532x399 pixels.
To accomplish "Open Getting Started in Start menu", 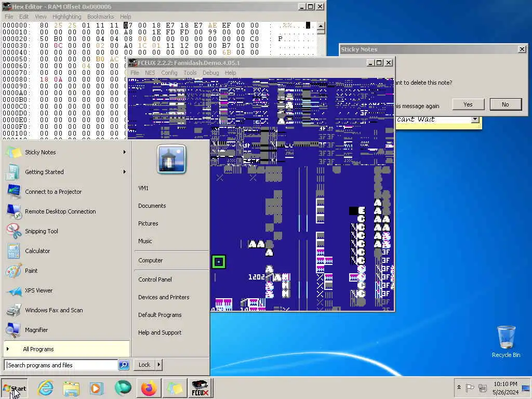I will pyautogui.click(x=66, y=172).
